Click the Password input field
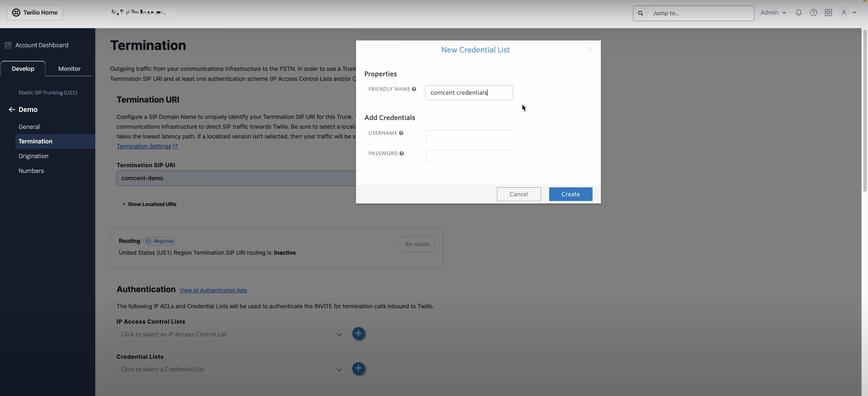 (469, 157)
